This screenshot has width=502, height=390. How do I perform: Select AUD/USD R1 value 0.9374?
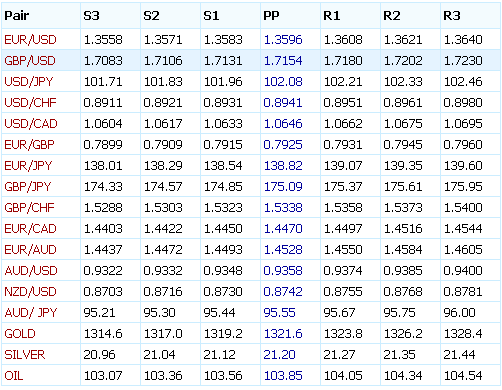coord(343,271)
